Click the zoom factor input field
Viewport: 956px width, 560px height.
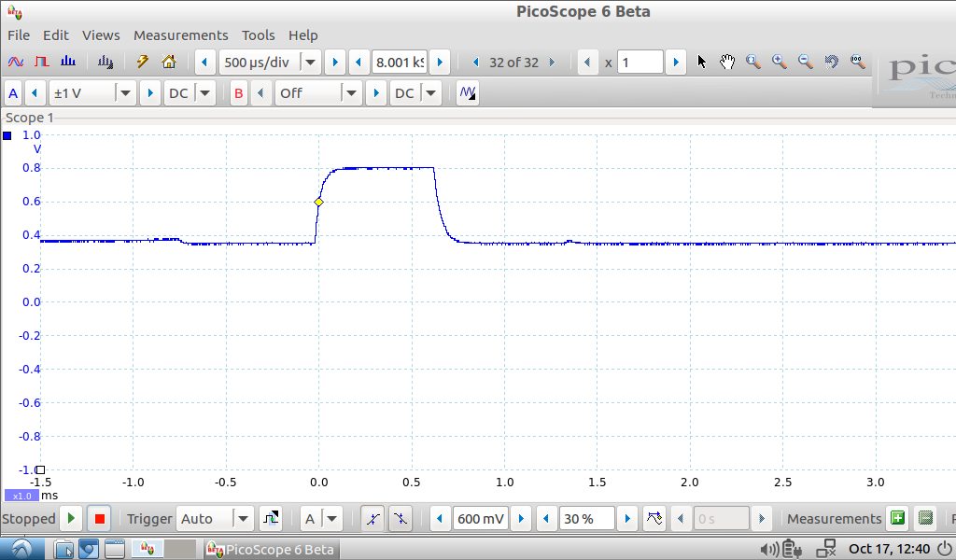click(x=640, y=63)
